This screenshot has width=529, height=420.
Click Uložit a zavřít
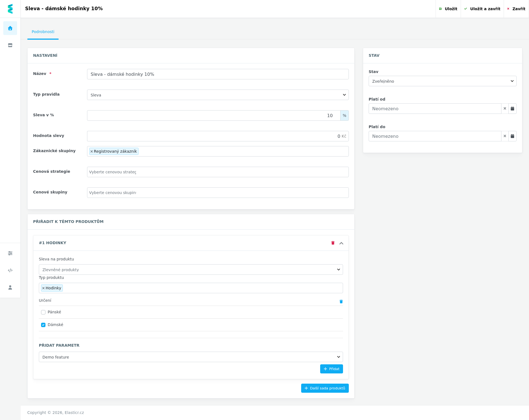coord(482,9)
